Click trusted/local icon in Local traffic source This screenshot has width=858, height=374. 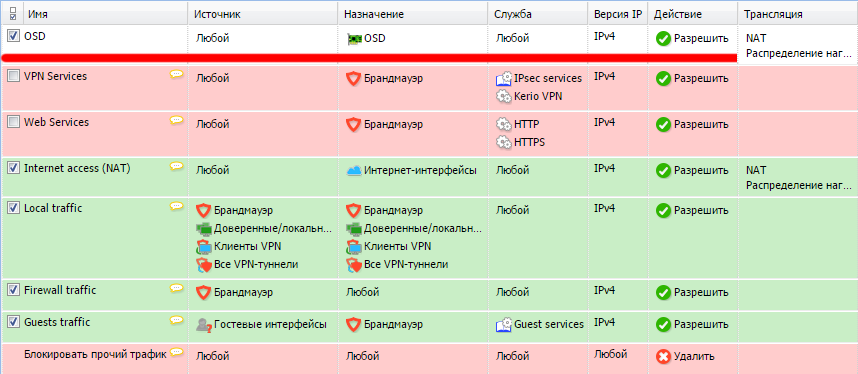204,228
